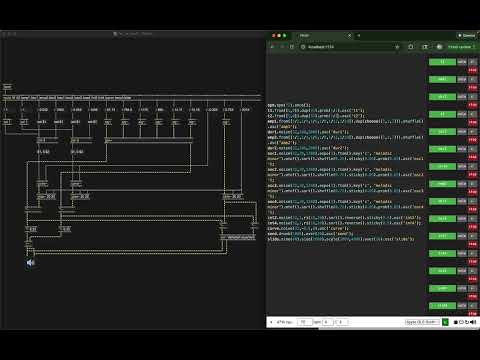Open the browser side panel icon
The height and width of the screenshot is (360, 480).
[425, 47]
